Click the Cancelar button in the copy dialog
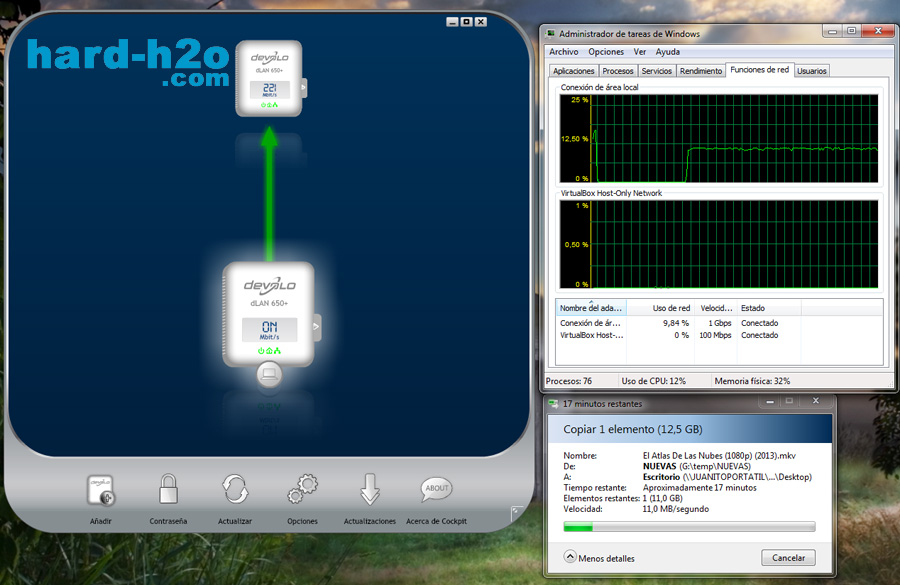Screen dimensions: 900x585 tap(788, 557)
